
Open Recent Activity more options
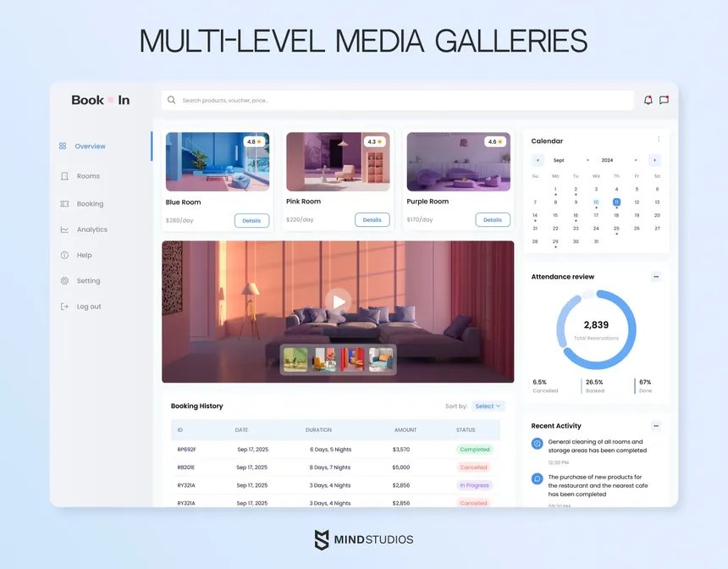tap(656, 426)
